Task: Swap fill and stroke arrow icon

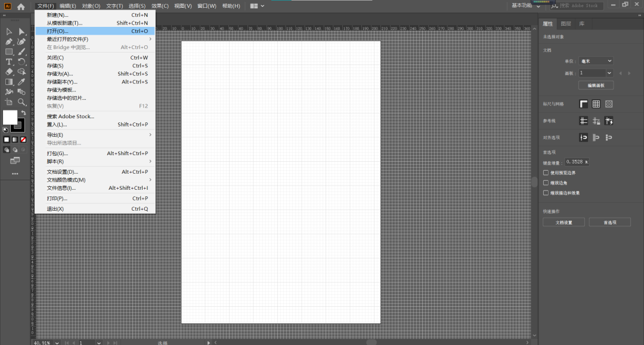Action: pyautogui.click(x=23, y=113)
